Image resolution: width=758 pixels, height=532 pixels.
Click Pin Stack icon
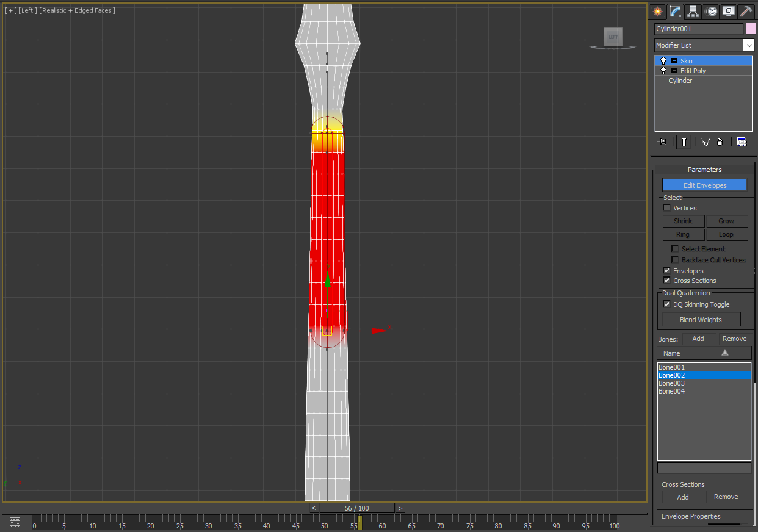point(662,142)
